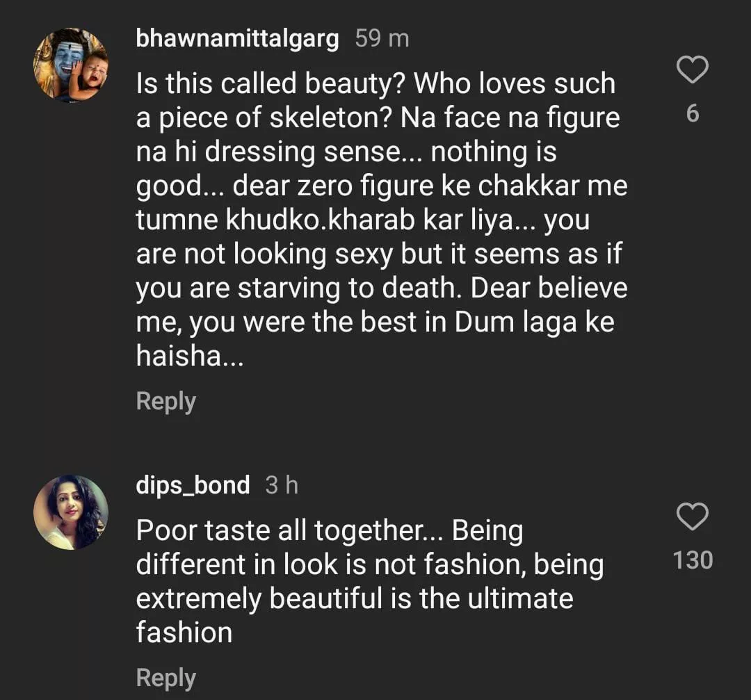Image resolution: width=751 pixels, height=700 pixels.
Task: Click the first line "Is this called beauty?"
Action: [x=271, y=83]
